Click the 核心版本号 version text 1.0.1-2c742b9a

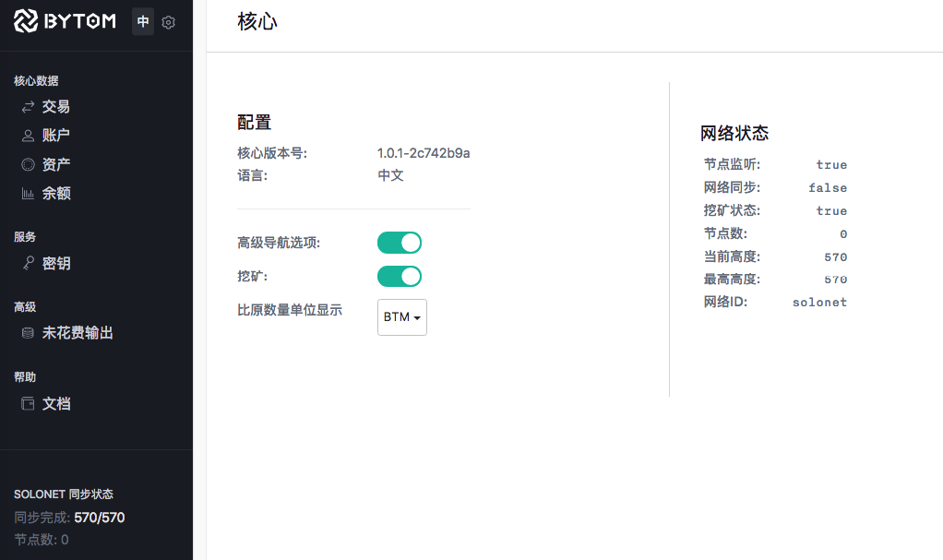point(424,152)
